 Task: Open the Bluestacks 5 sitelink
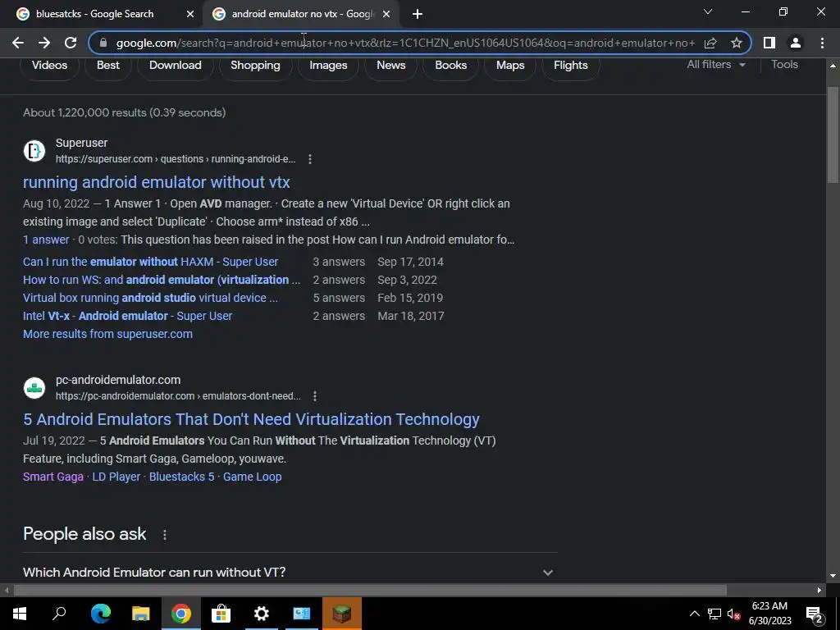coord(181,477)
